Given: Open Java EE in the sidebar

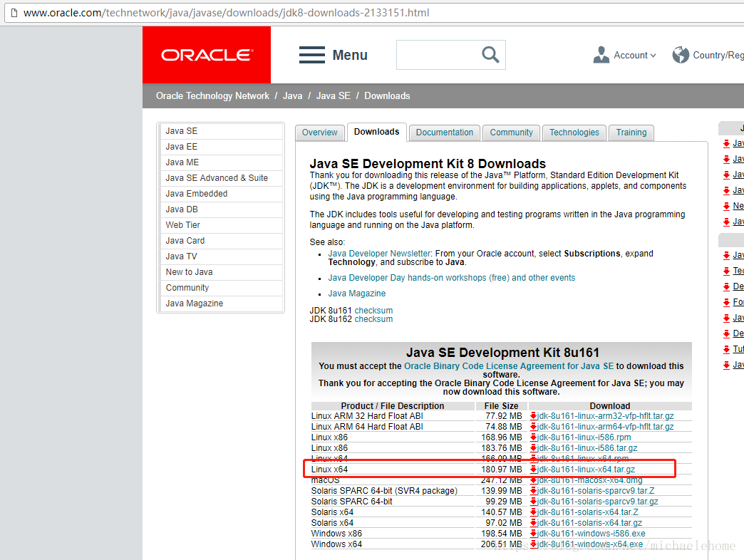Looking at the screenshot, I should coord(221,147).
